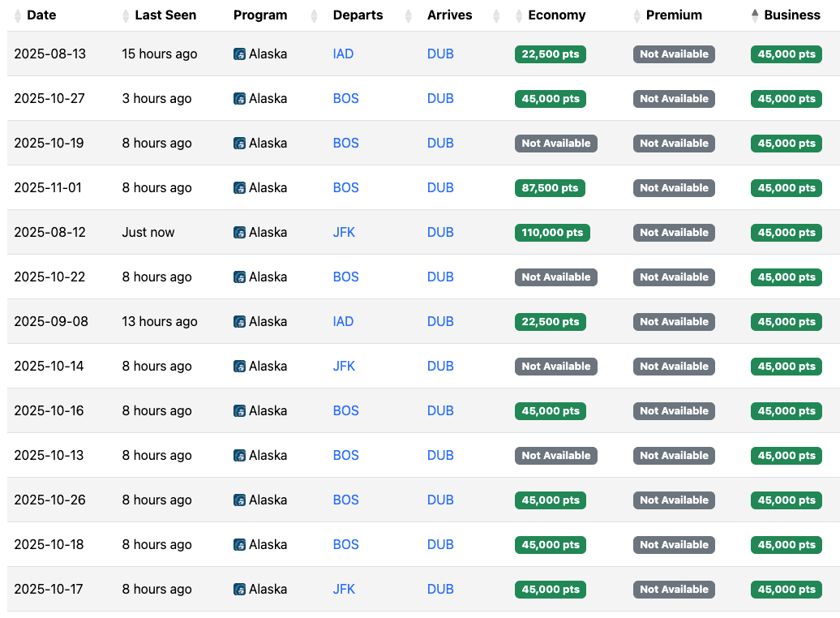Toggle the Business column sort direction arrow
Viewport: 840px width, 618px height.
tap(755, 16)
